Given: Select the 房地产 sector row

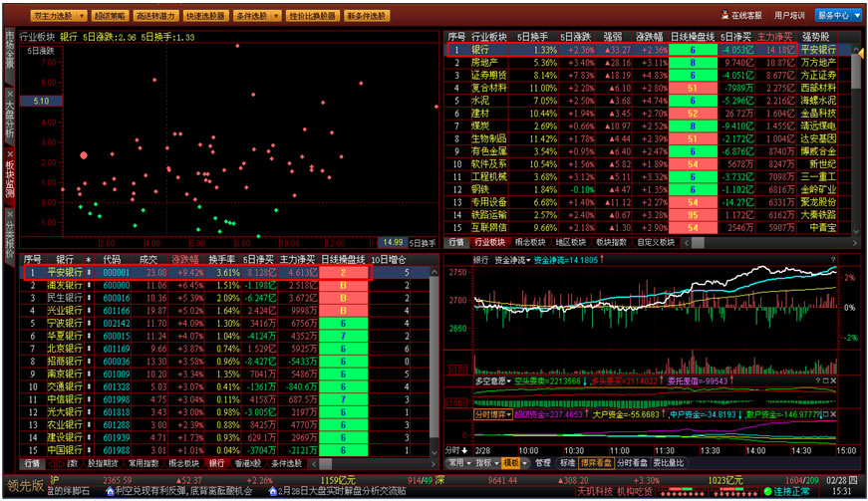Looking at the screenshot, I should (x=648, y=63).
